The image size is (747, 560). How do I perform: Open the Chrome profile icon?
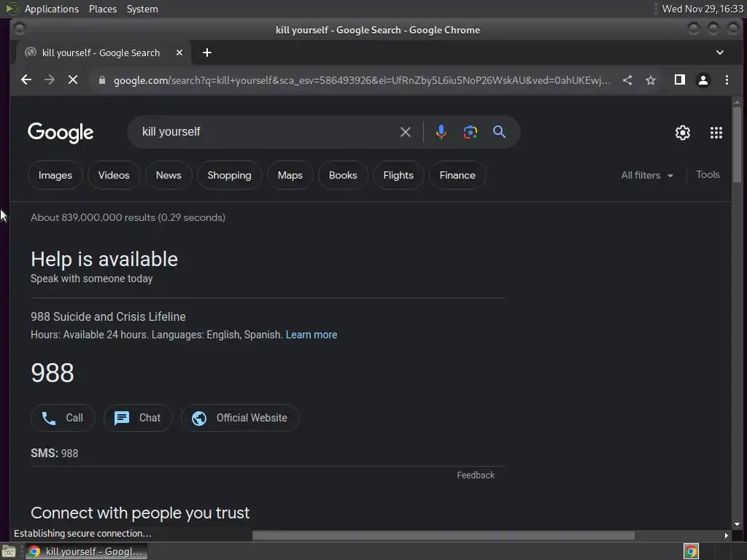(x=703, y=80)
